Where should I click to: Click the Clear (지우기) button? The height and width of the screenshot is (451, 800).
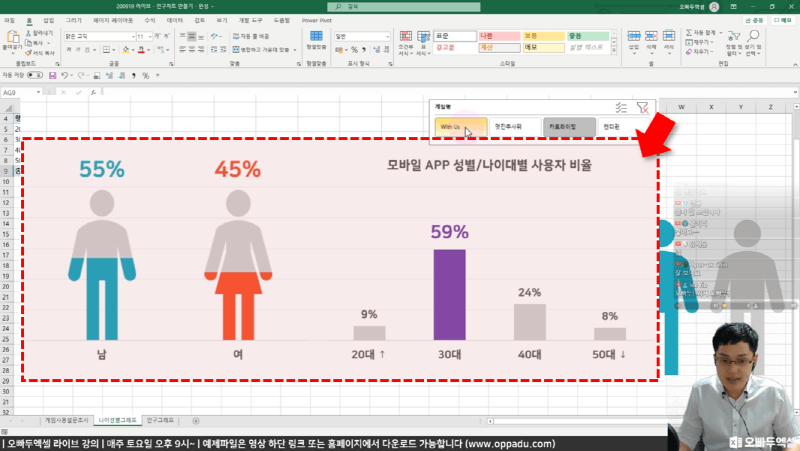[697, 52]
